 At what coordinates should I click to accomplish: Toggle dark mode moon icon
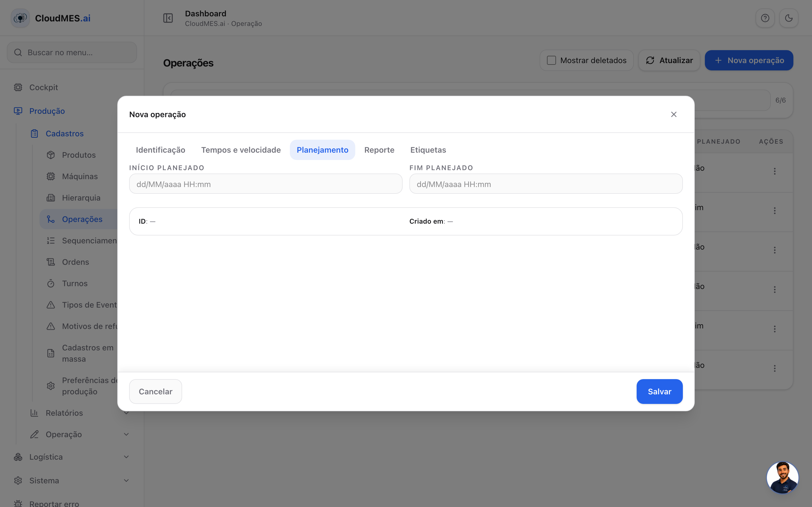(x=789, y=18)
